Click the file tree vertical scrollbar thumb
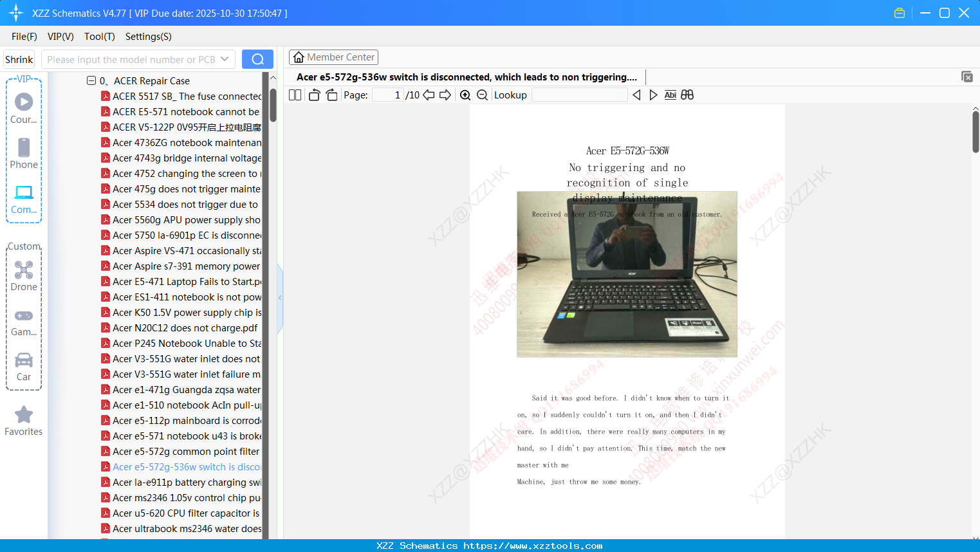Image resolution: width=980 pixels, height=552 pixels. pos(273,105)
